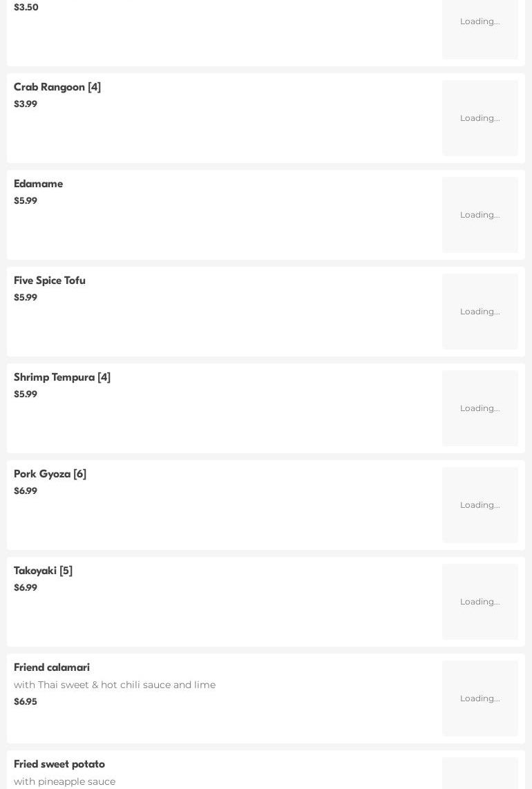This screenshot has height=789, width=532.
Task: Select the Takoyaki [5] item name
Action: click(43, 571)
